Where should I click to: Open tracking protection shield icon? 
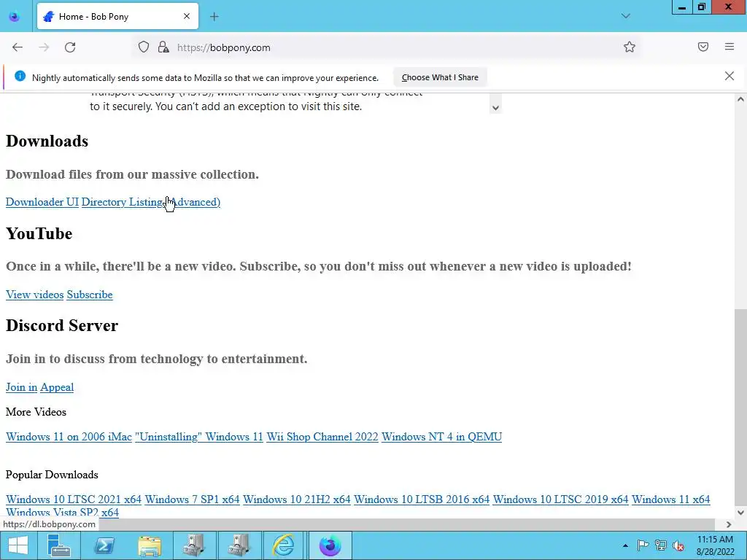[x=144, y=47]
